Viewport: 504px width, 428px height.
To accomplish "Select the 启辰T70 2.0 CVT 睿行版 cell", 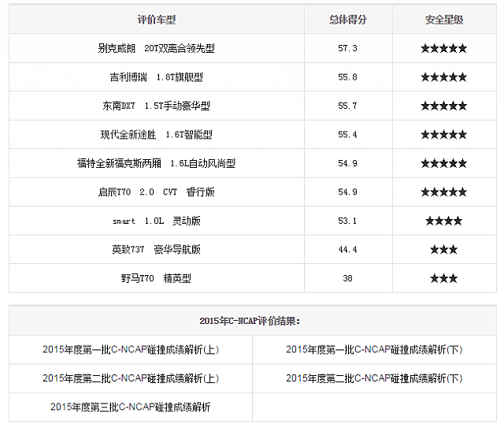I will click(157, 192).
